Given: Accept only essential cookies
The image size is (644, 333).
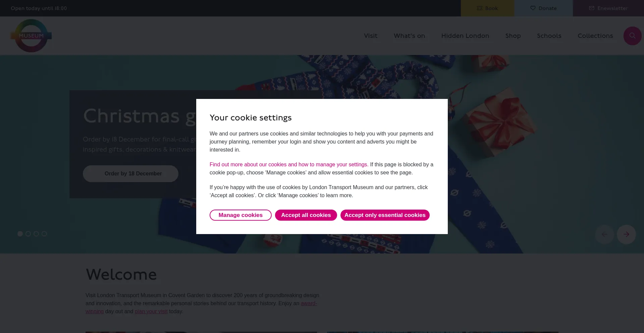Looking at the screenshot, I should (385, 215).
